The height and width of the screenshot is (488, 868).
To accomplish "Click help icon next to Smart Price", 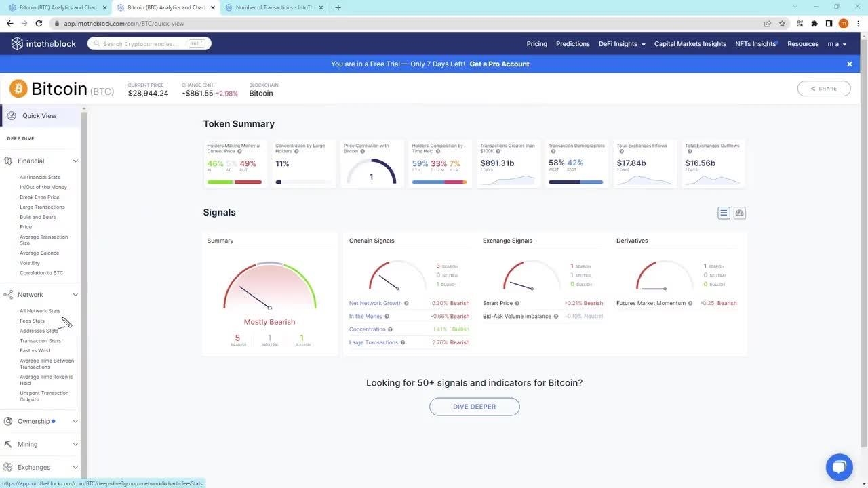I will click(x=517, y=304).
